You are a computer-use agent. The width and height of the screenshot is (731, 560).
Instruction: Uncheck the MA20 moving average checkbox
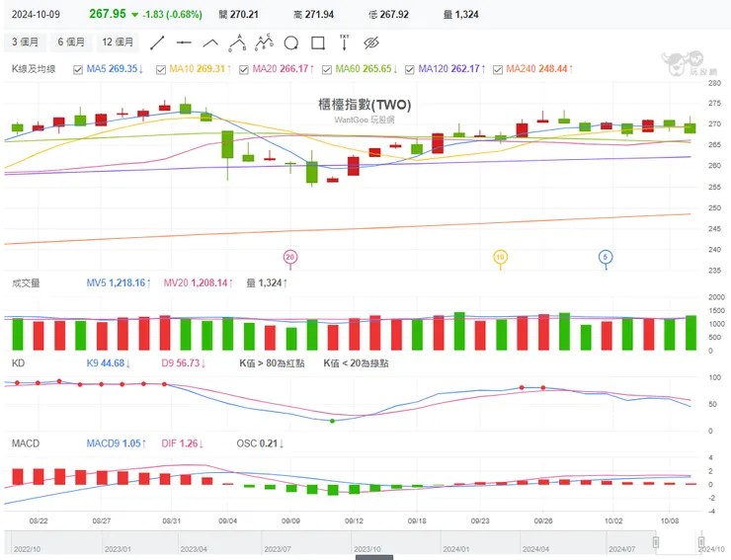244,69
